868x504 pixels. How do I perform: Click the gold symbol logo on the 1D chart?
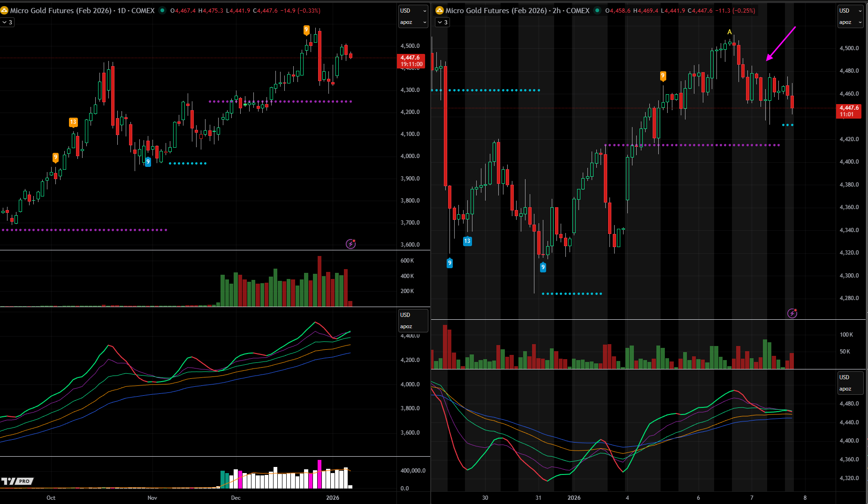coord(5,10)
